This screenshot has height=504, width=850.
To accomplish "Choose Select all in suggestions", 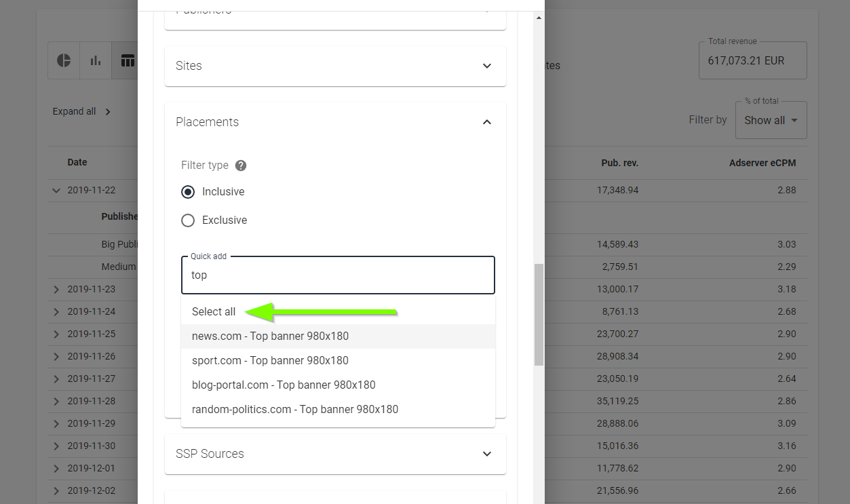I will (x=338, y=312).
